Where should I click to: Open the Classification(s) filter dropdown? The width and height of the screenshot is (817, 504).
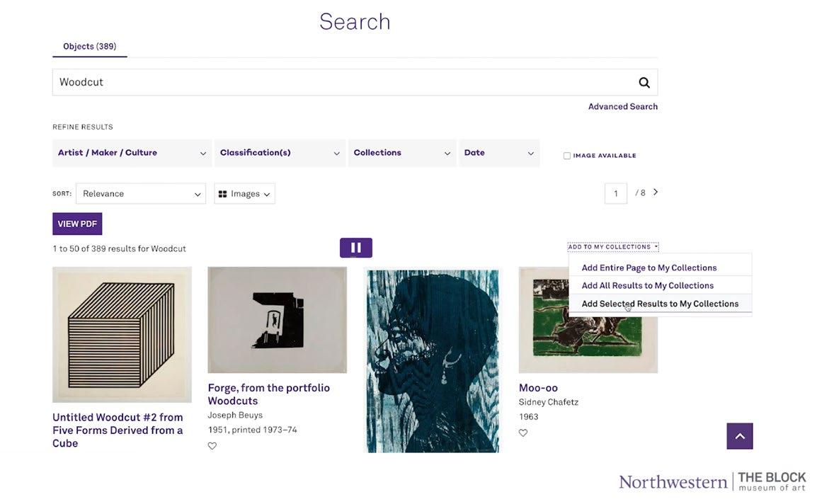click(280, 153)
